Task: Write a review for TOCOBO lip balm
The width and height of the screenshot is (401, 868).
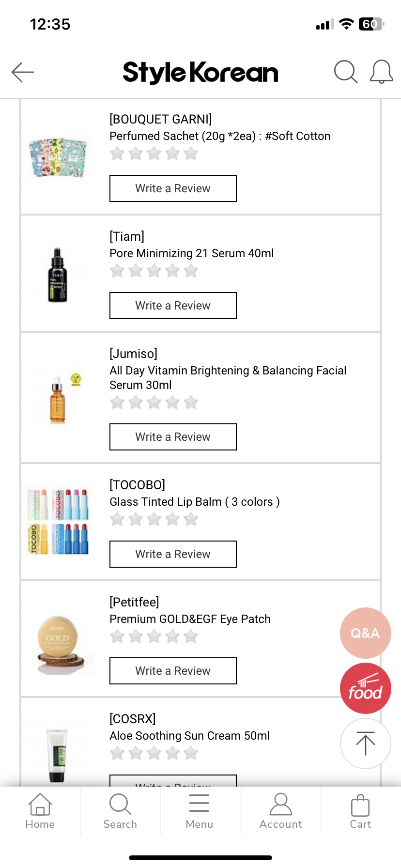Action: click(x=173, y=554)
